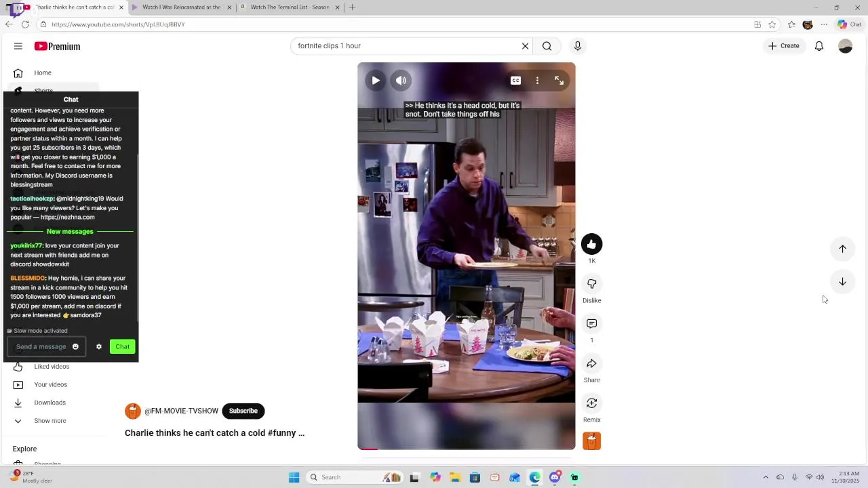868x488 pixels.
Task: Switch to 'Watch I Was Reincarnated' tab
Action: tap(181, 7)
